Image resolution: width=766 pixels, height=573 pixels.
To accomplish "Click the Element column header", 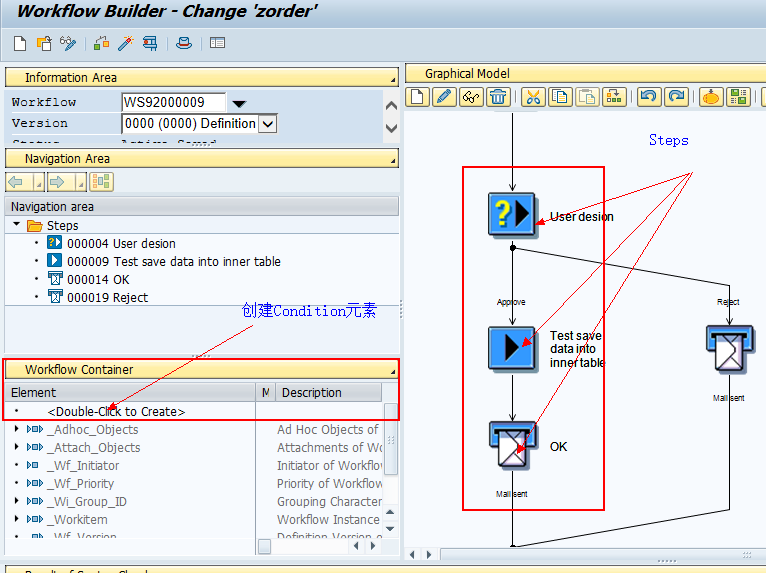I will point(130,392).
